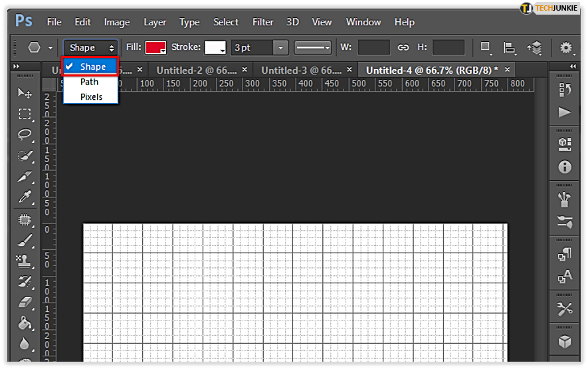The image size is (588, 369).
Task: Open the stroke type line dropdown
Action: point(313,48)
